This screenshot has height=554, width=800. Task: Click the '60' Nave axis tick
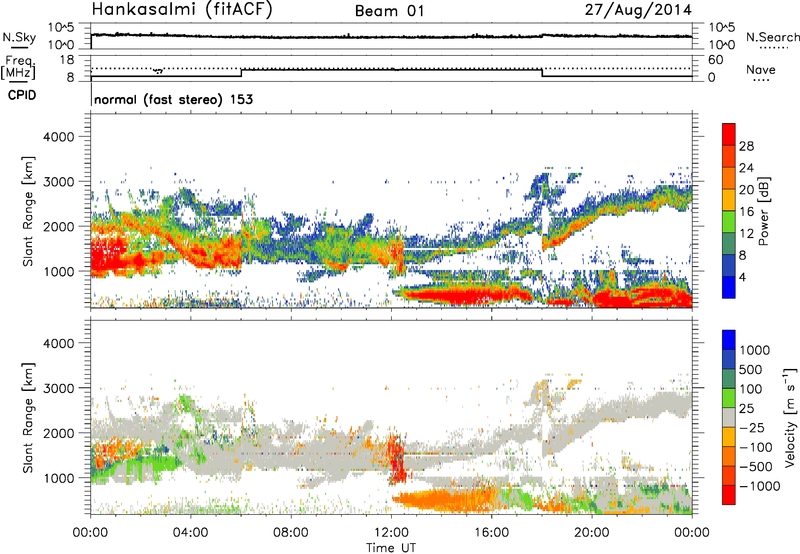pos(715,60)
